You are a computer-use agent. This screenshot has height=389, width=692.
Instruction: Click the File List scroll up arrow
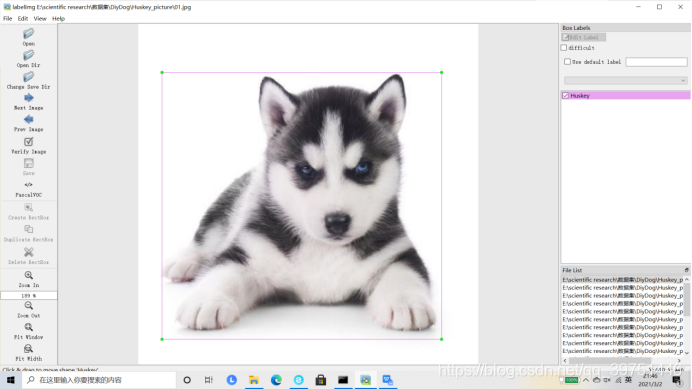tap(687, 279)
